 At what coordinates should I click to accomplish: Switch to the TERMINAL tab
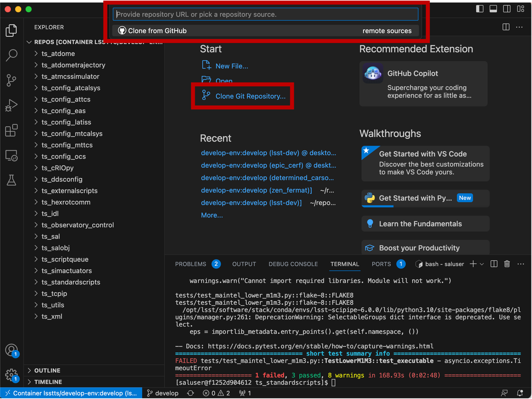coord(345,264)
